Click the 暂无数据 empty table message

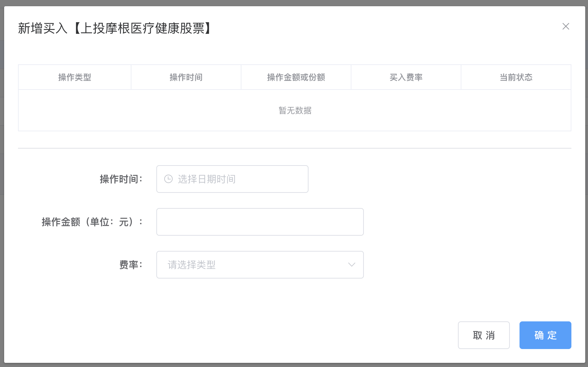[x=295, y=111]
